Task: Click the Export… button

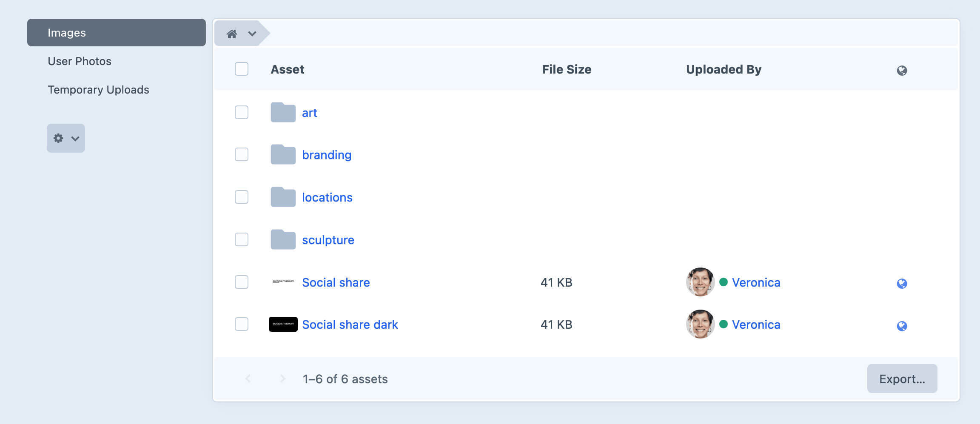Action: tap(902, 378)
